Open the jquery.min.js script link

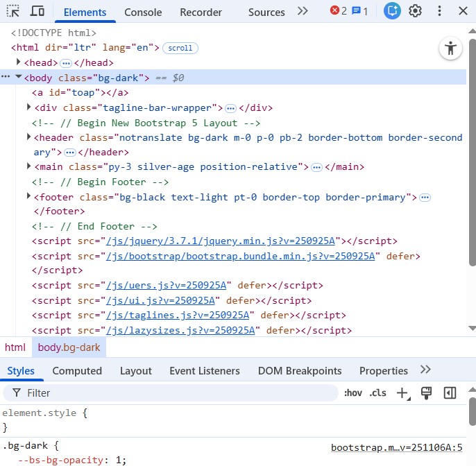point(221,241)
